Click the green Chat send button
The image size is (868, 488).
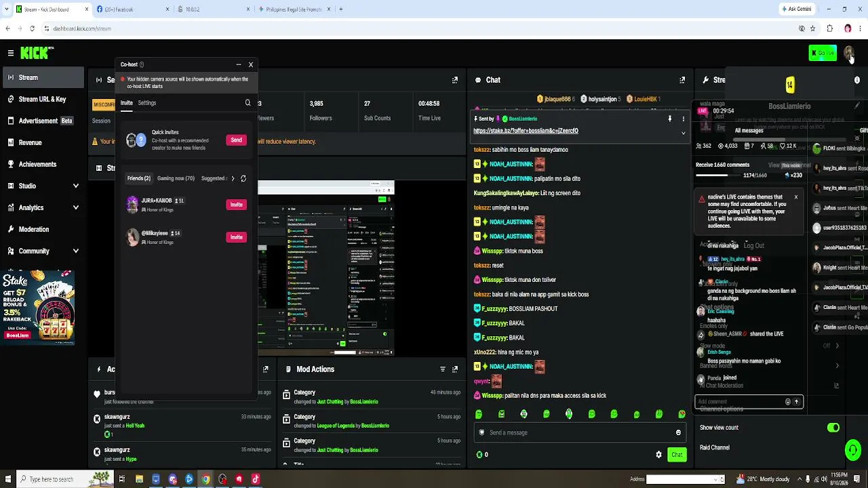(x=676, y=455)
